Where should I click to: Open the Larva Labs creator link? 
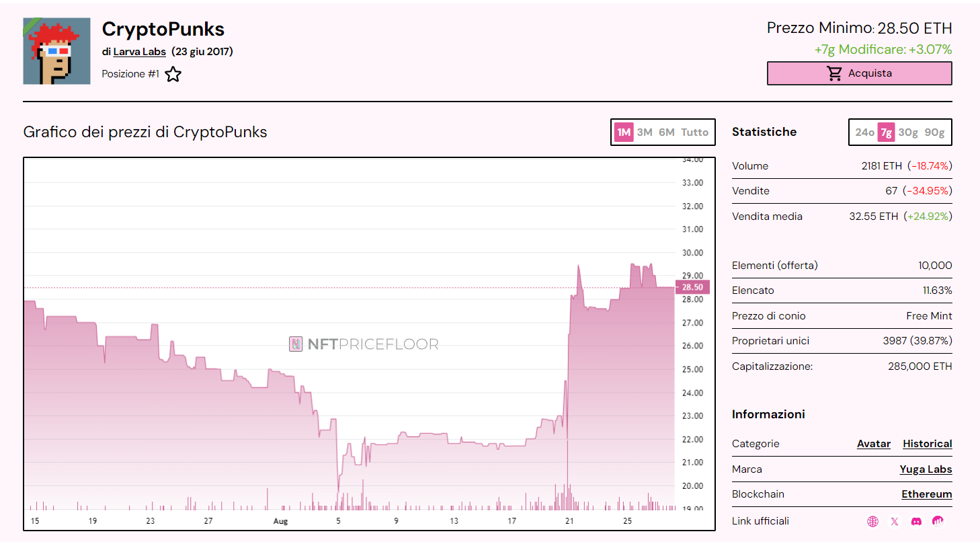139,52
